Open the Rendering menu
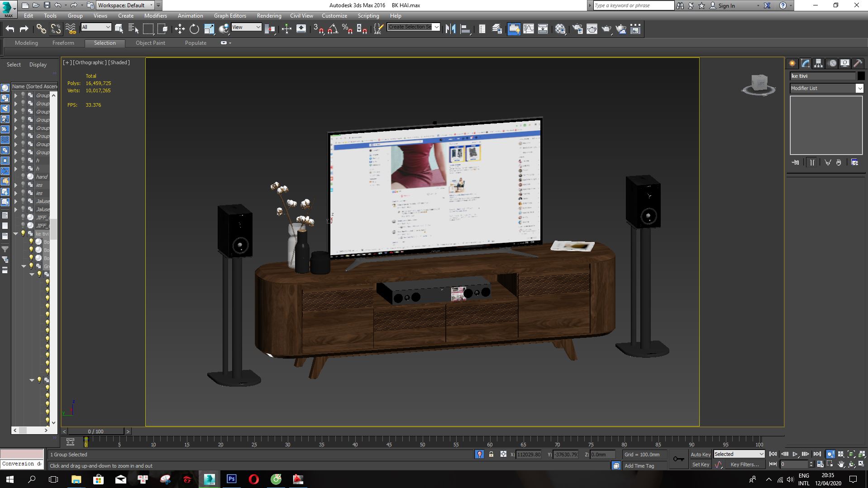The height and width of the screenshot is (488, 868). [269, 15]
